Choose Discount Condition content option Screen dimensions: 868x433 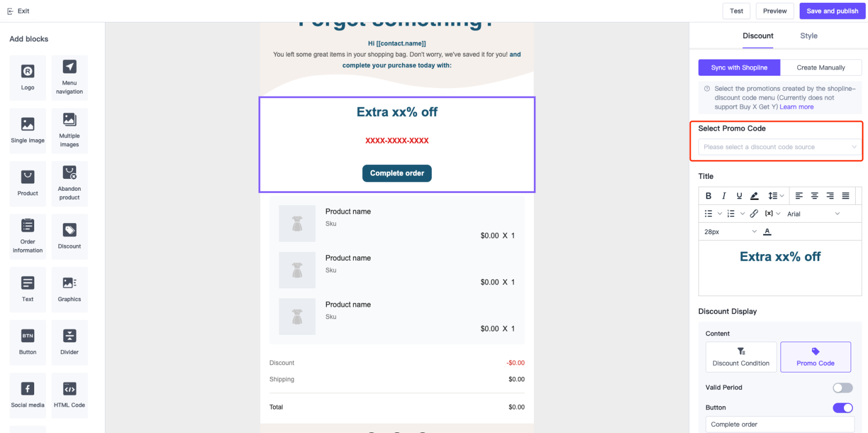pos(741,357)
